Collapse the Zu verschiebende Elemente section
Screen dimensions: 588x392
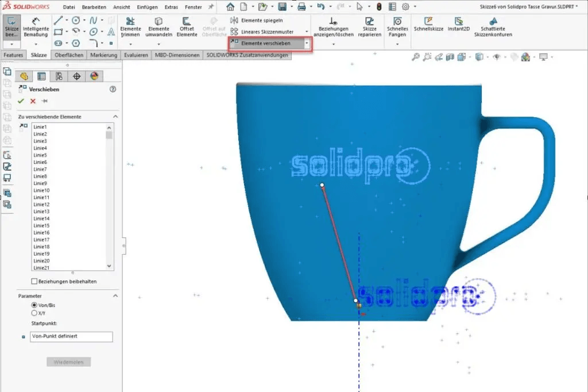coord(115,117)
